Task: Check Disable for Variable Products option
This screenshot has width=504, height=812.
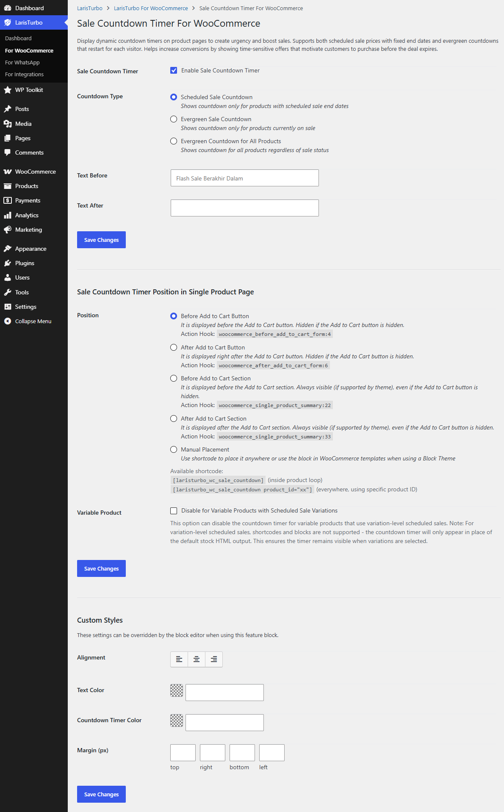Action: coord(174,510)
